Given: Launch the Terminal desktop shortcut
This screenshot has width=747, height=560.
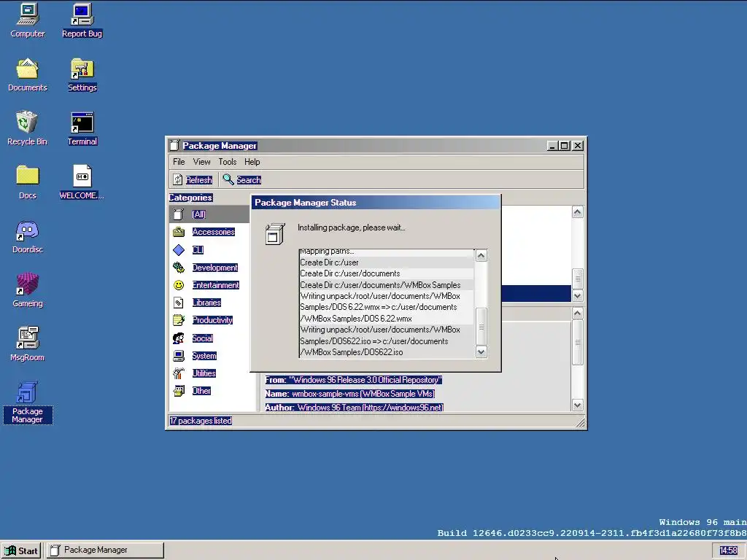Looking at the screenshot, I should click(82, 128).
